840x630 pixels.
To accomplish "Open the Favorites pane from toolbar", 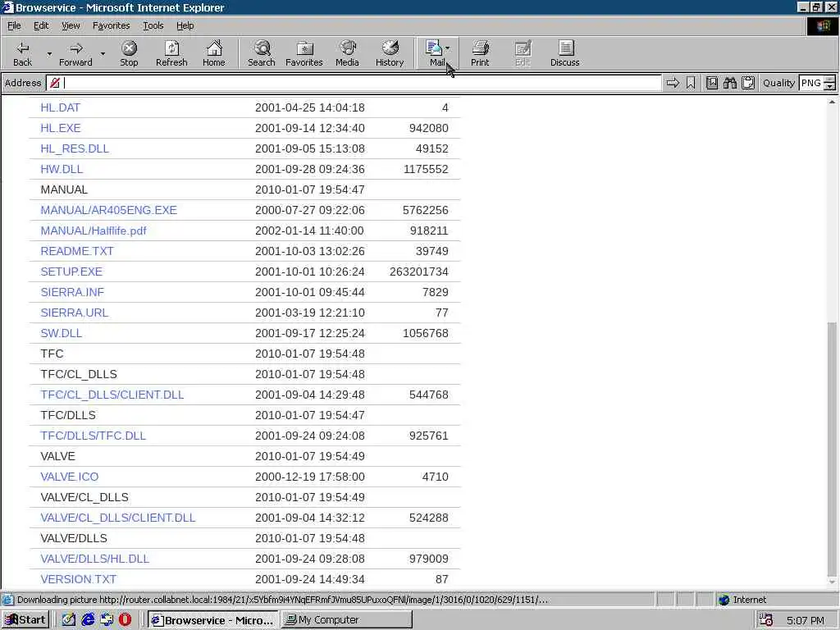I will pos(304,53).
